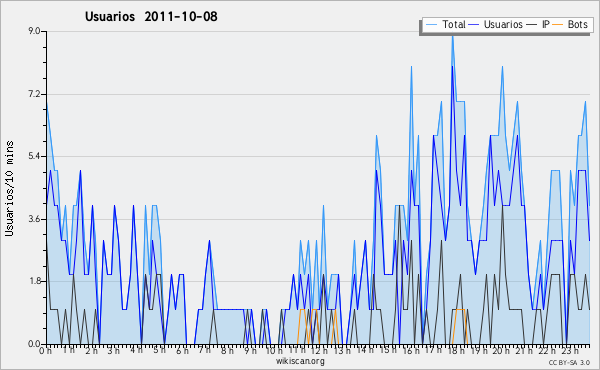Select the 'Usuarios' legend entry
The image size is (600, 370).
coord(495,24)
